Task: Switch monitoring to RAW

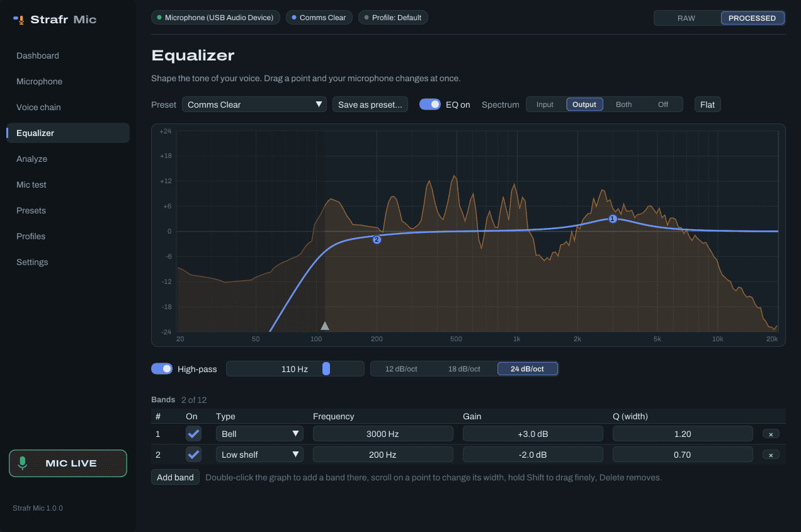Action: click(x=686, y=18)
